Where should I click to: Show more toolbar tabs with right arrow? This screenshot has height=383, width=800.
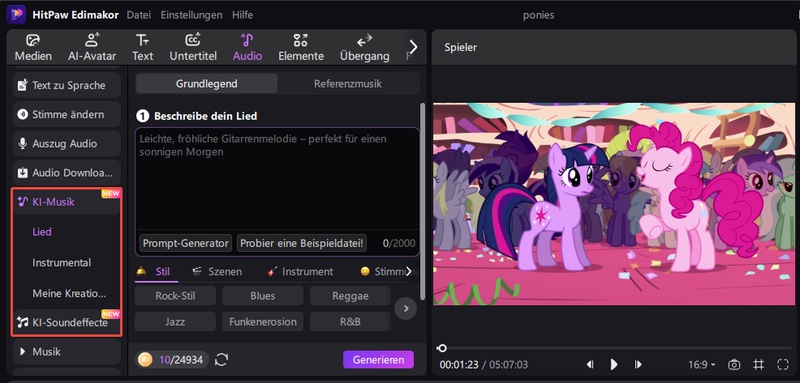click(x=413, y=47)
